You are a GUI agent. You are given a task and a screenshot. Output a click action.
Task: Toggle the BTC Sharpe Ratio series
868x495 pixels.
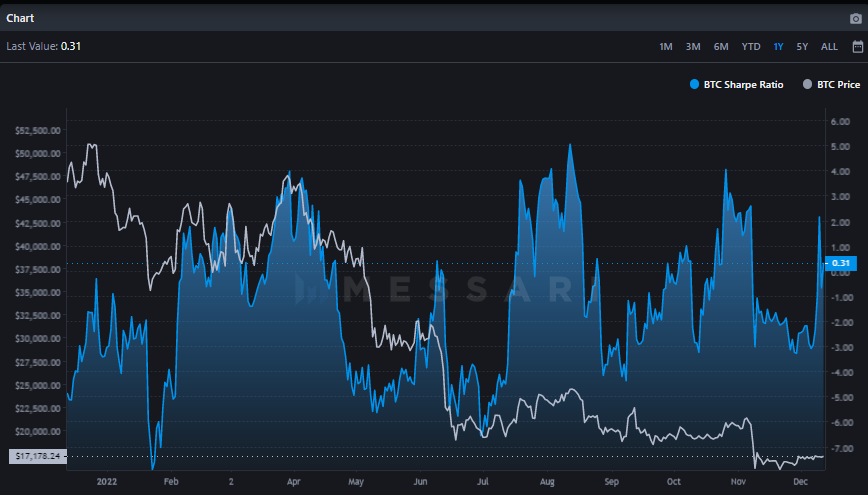(736, 85)
